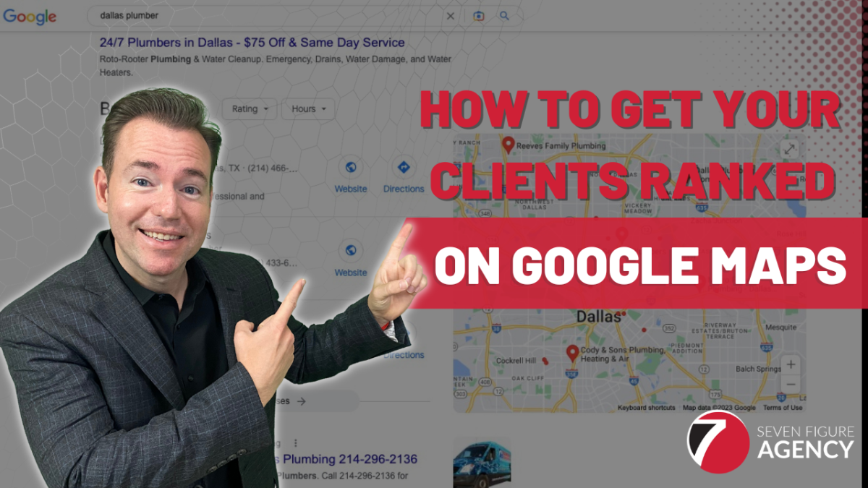868x488 pixels.
Task: Click the Website globe icon on first listing
Action: coord(350,168)
